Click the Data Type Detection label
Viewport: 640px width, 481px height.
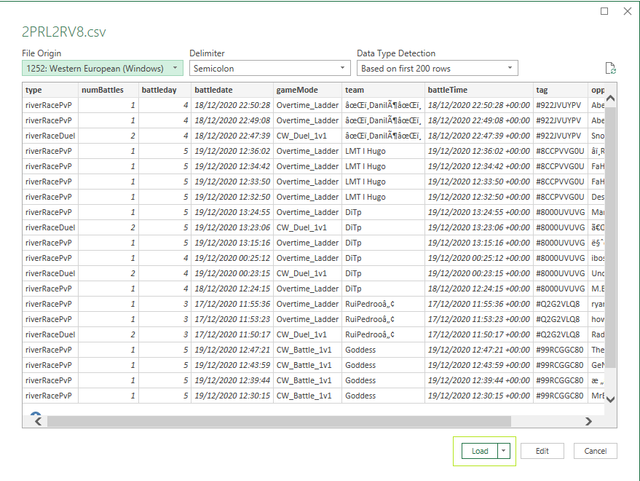(x=396, y=53)
